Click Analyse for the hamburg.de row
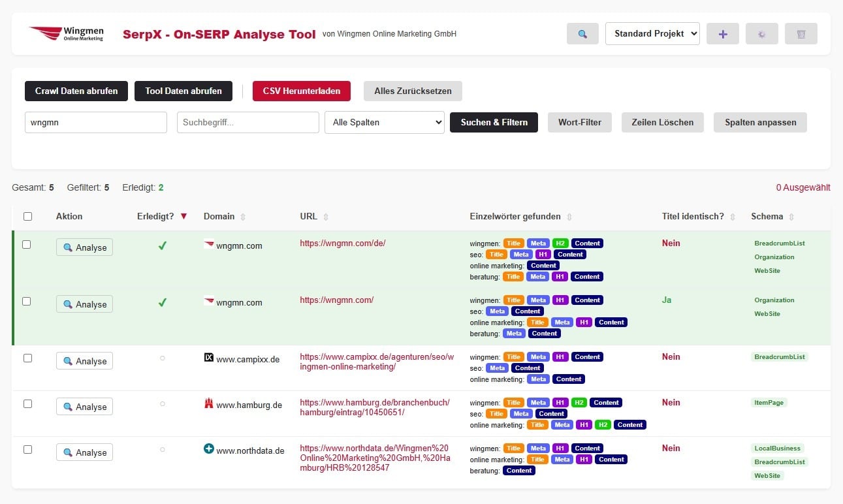This screenshot has width=843, height=504. (84, 407)
